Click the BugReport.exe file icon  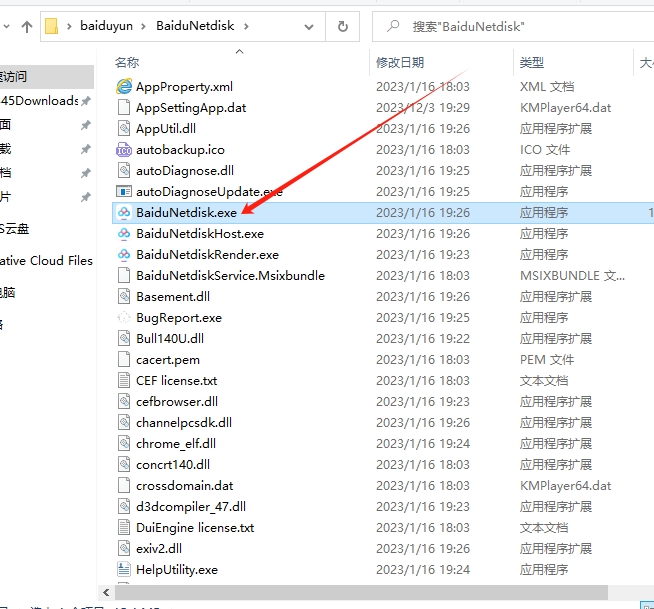point(124,317)
